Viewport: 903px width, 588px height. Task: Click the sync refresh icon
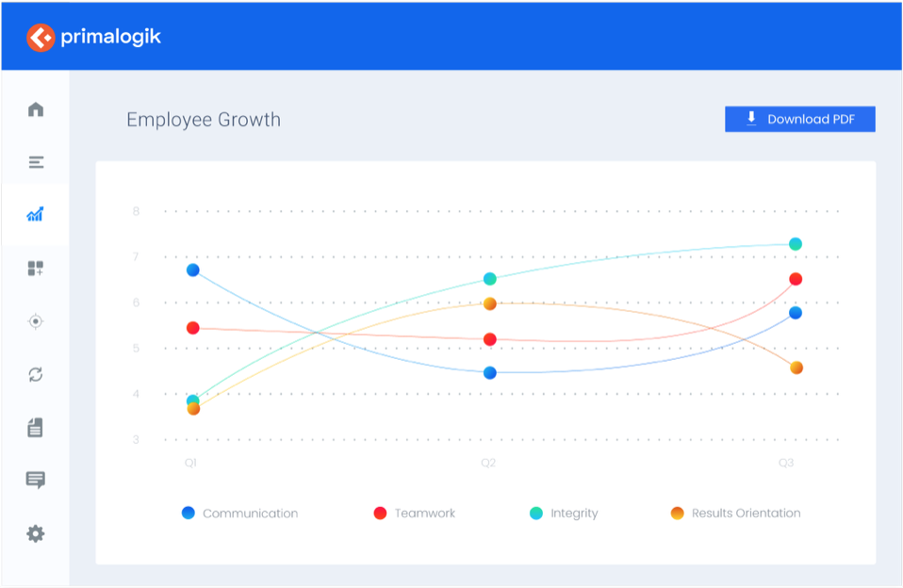[35, 374]
